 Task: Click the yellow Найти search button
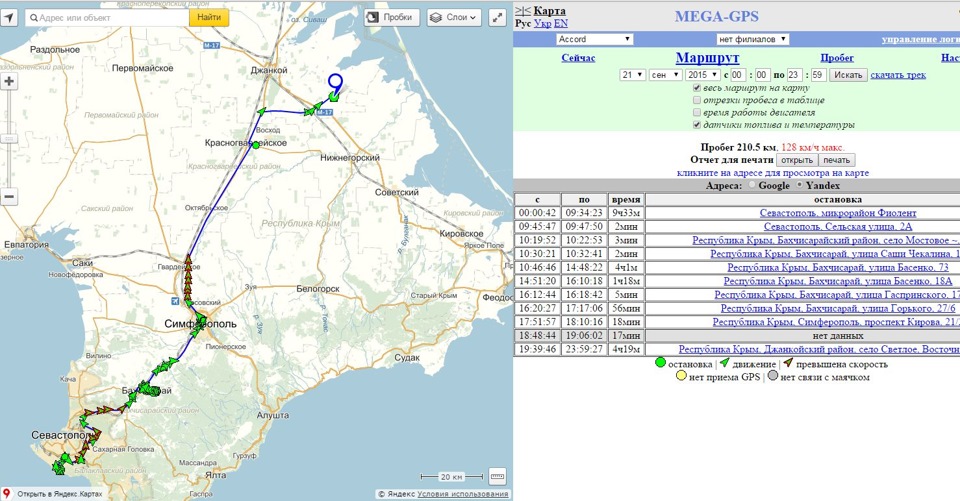(209, 17)
